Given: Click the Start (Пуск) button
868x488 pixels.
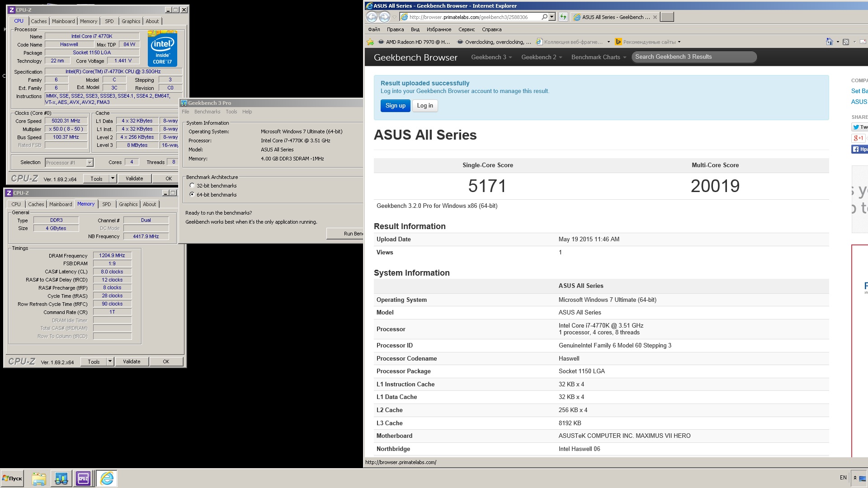Looking at the screenshot, I should click(x=13, y=479).
